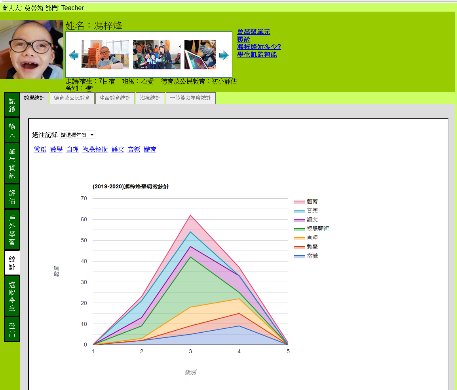Open carousel photo of boy near orange chairs
Viewport: 457px width, 390px height.
point(105,54)
